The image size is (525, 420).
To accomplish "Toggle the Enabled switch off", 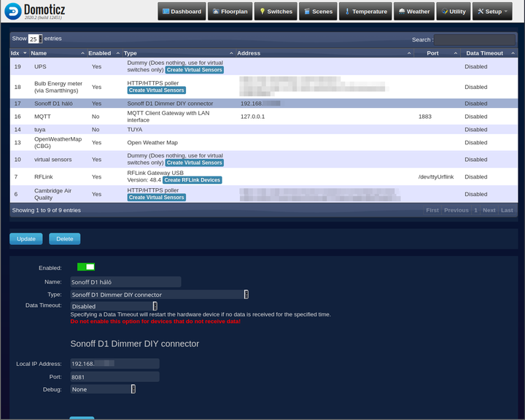I will (86, 268).
